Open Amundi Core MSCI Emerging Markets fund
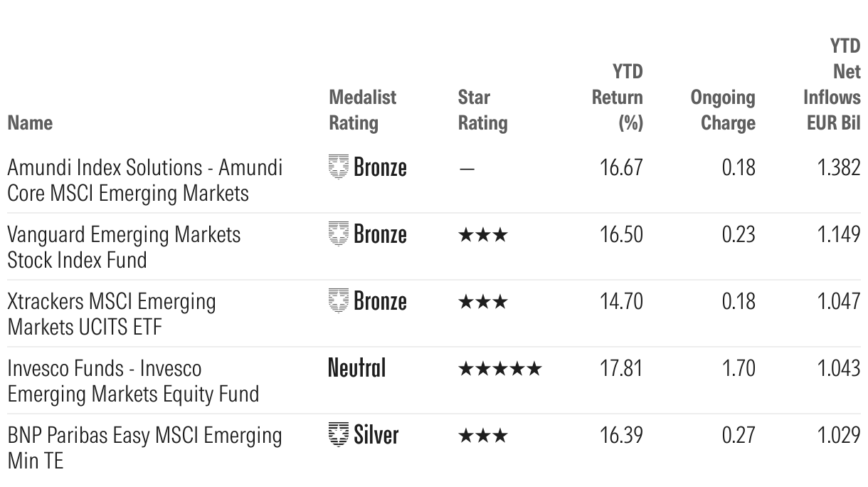The image size is (868, 487). [x=144, y=180]
